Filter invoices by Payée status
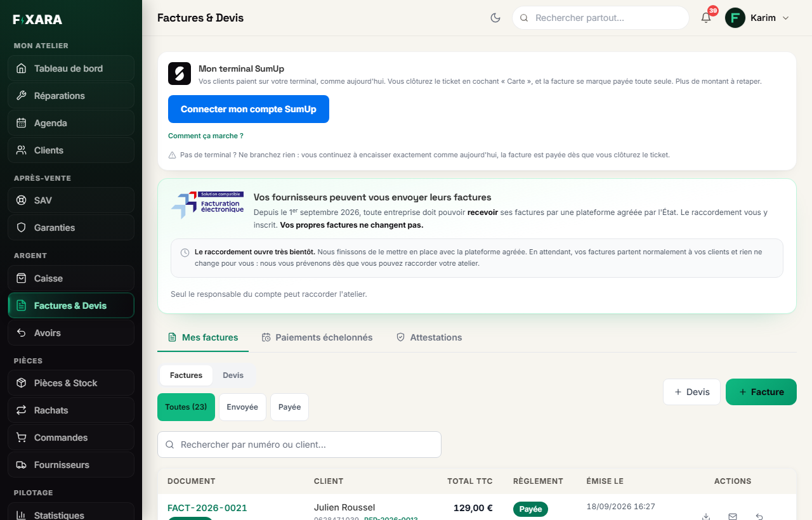The height and width of the screenshot is (520, 812). coord(289,407)
